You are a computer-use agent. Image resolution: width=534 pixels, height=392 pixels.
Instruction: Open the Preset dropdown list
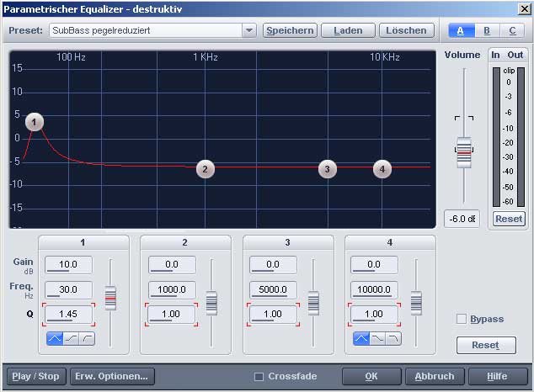coord(248,31)
